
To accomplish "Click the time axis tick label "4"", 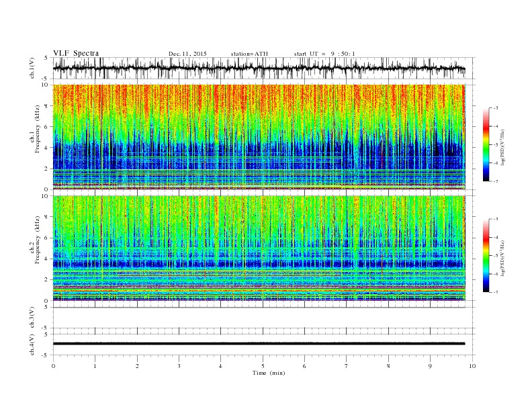I will (220, 366).
